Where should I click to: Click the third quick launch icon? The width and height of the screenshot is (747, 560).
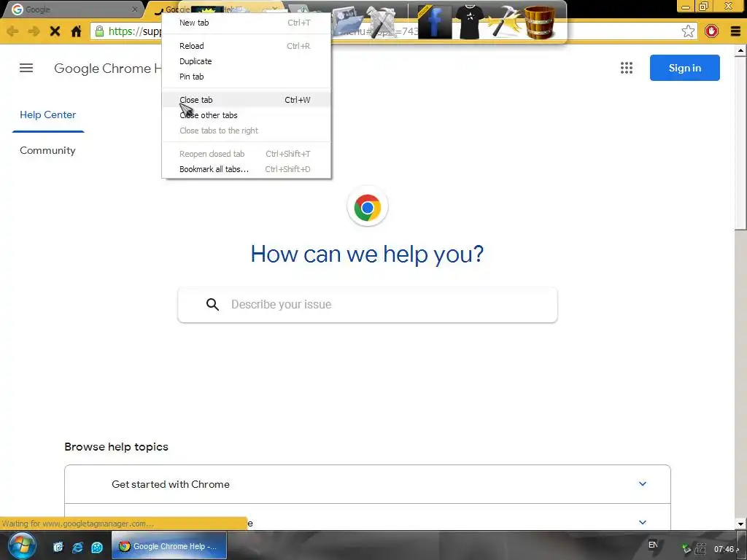97,547
